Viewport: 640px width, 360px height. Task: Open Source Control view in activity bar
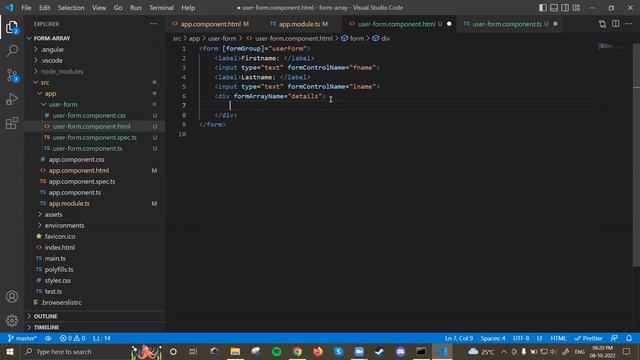[x=12, y=75]
